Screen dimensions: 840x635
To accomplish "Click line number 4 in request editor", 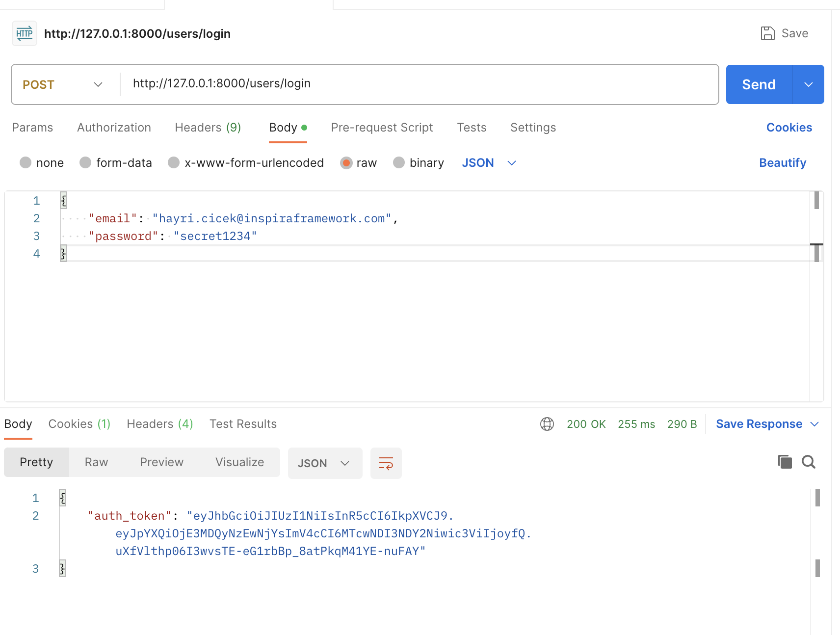I will [x=36, y=254].
